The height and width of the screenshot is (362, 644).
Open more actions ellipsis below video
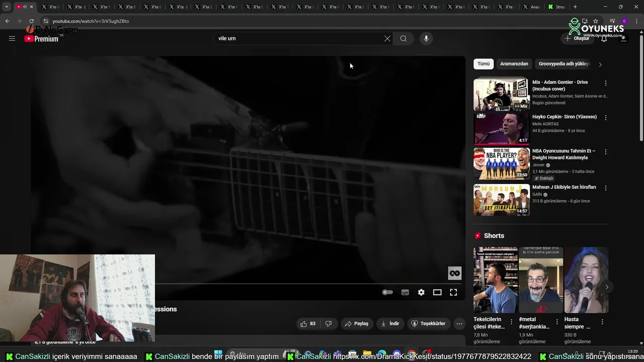coord(459,324)
